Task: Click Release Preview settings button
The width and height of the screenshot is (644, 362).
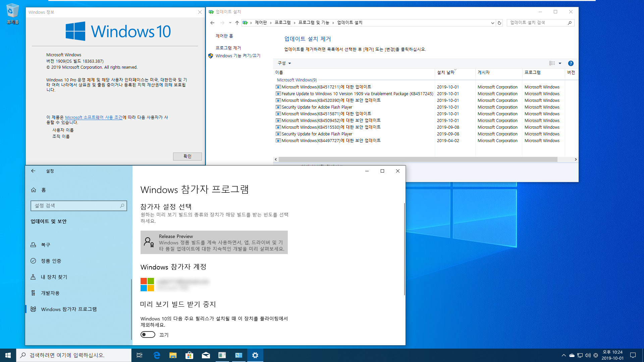Action: tap(214, 242)
